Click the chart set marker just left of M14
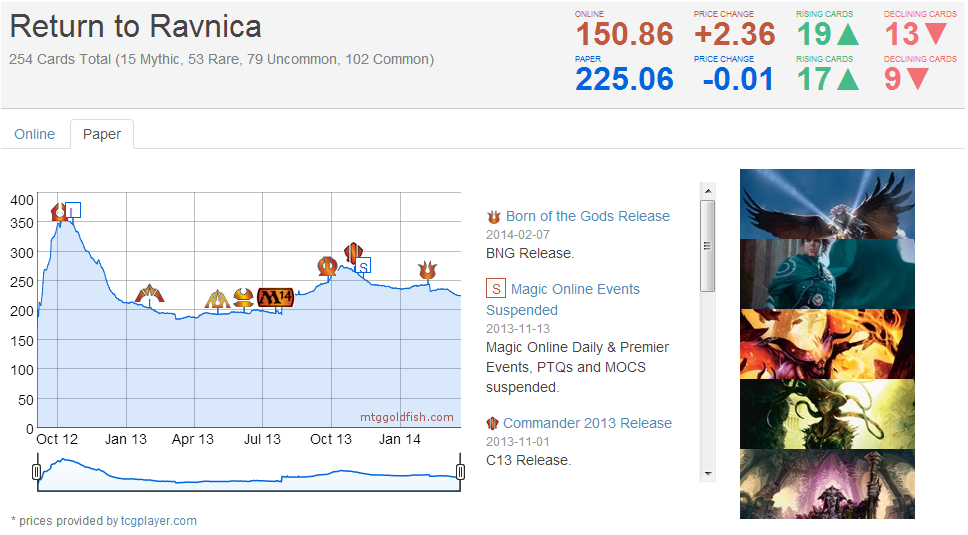Image resolution: width=968 pixels, height=535 pixels. 244,297
